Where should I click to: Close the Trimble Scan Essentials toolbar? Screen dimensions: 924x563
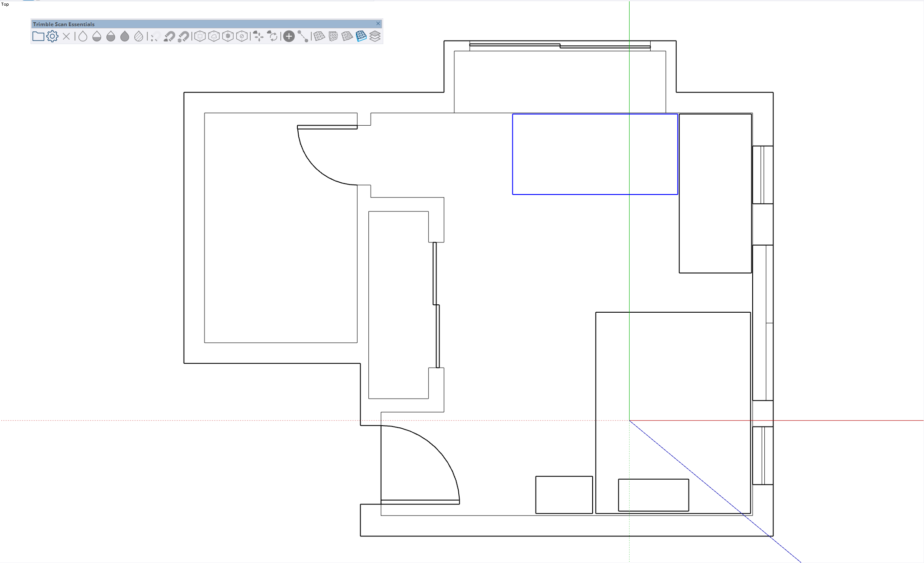point(378,24)
